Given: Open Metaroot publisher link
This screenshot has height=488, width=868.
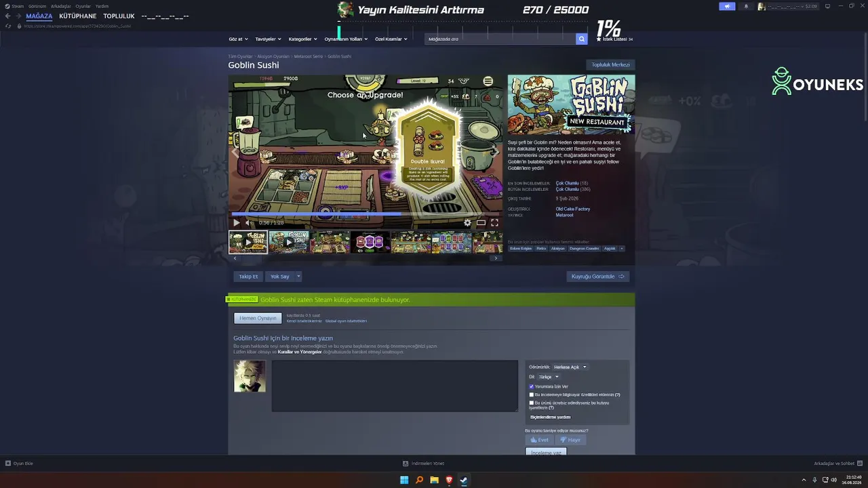Looking at the screenshot, I should tap(564, 215).
